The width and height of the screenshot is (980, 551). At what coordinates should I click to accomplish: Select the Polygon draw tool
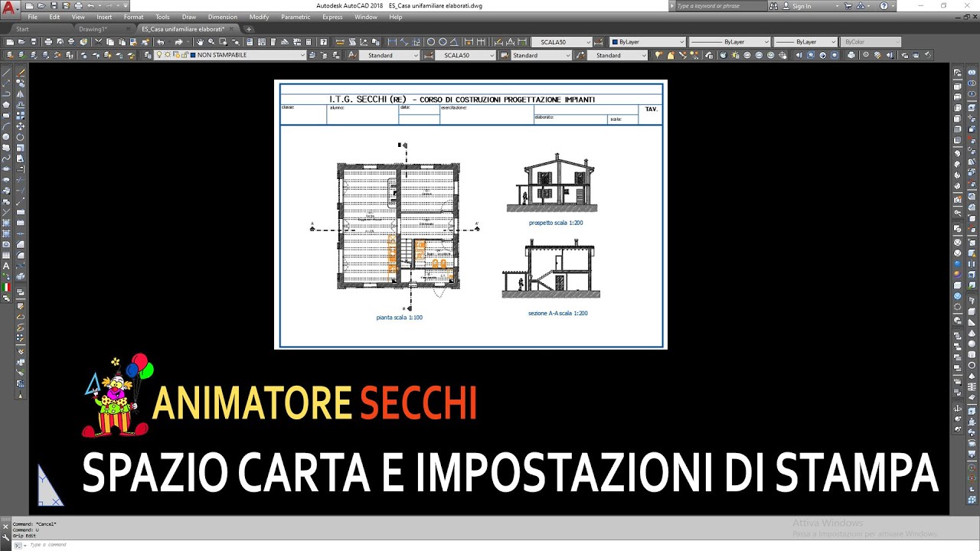(x=6, y=105)
